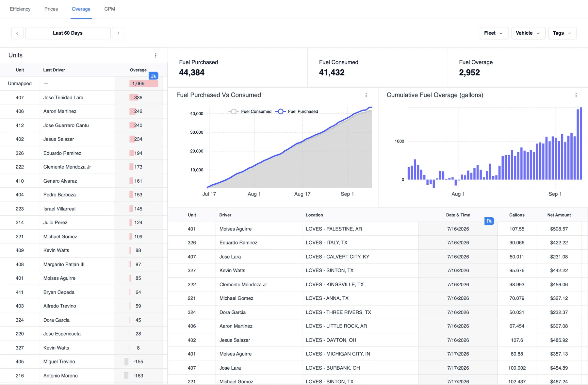The image size is (588, 385).
Task: Sort transactions by the Net Amount header
Action: [559, 215]
